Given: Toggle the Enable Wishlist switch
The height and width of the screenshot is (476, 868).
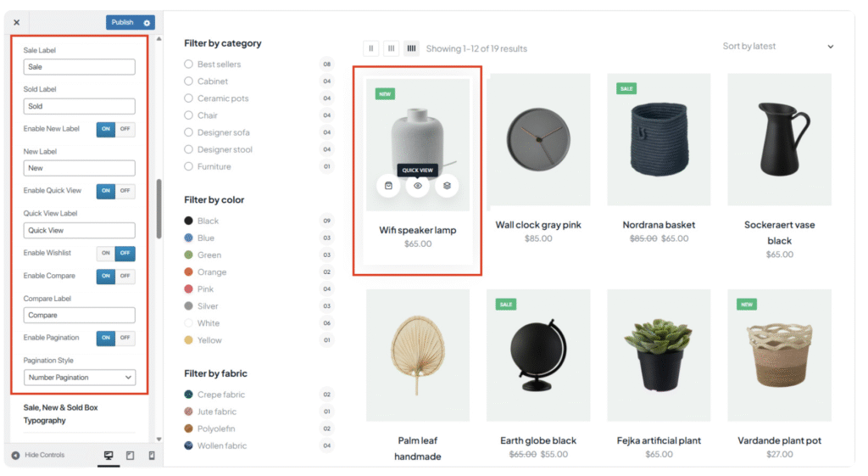Looking at the screenshot, I should [115, 253].
